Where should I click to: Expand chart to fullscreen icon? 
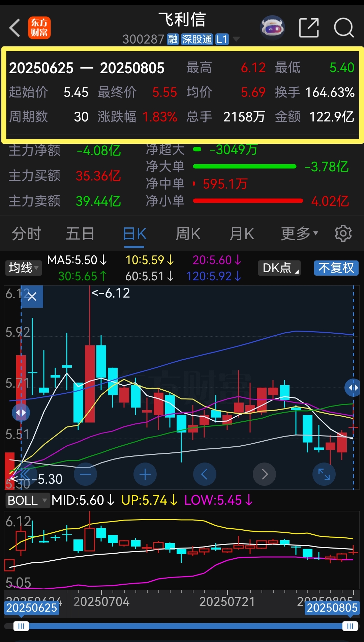point(324,474)
